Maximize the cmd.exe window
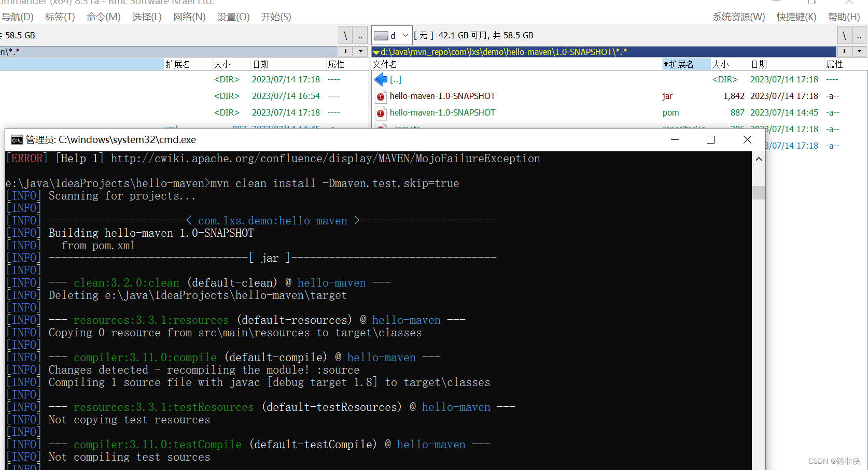868x470 pixels. click(710, 140)
